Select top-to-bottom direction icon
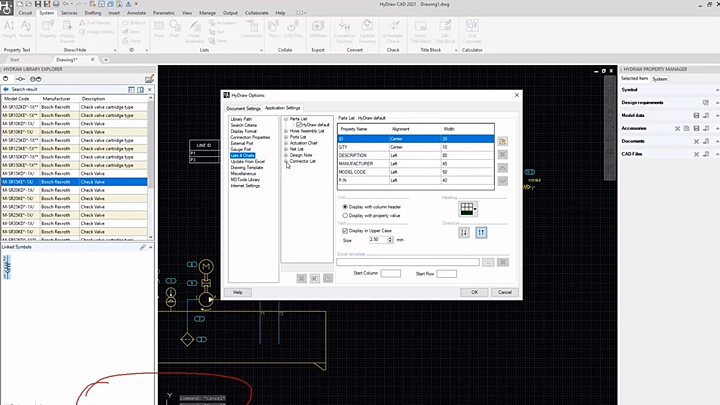 (464, 232)
